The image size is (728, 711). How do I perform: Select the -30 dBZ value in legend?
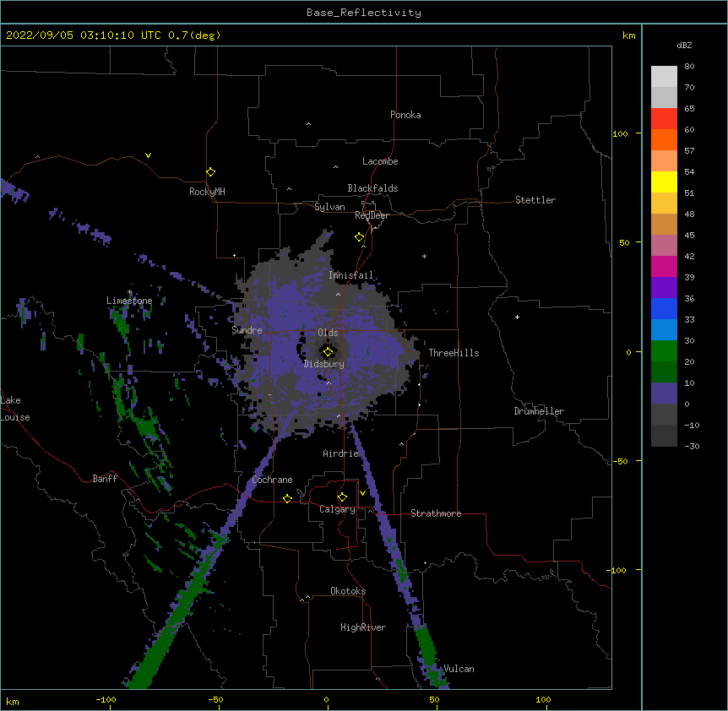click(x=692, y=446)
